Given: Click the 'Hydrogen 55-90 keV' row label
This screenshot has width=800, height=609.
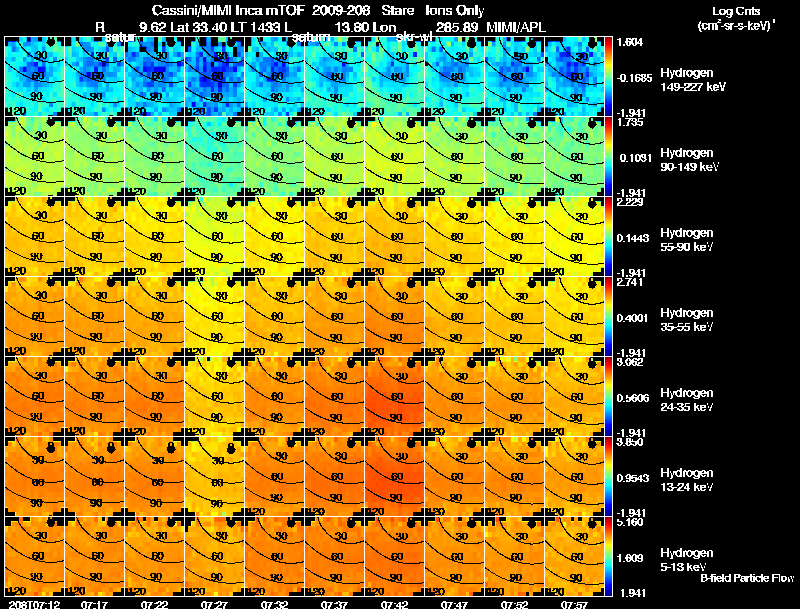Looking at the screenshot, I should point(687,240).
